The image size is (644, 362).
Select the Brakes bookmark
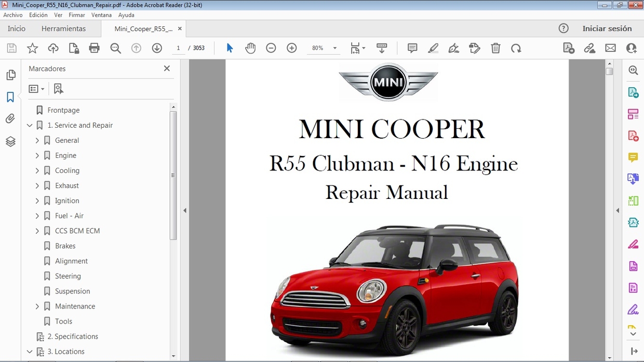pos(64,246)
